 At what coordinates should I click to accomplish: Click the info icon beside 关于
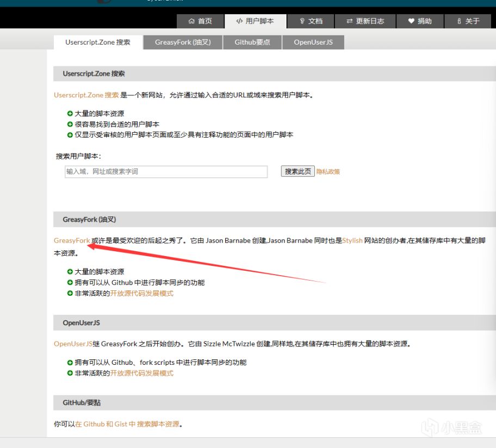tap(459, 21)
